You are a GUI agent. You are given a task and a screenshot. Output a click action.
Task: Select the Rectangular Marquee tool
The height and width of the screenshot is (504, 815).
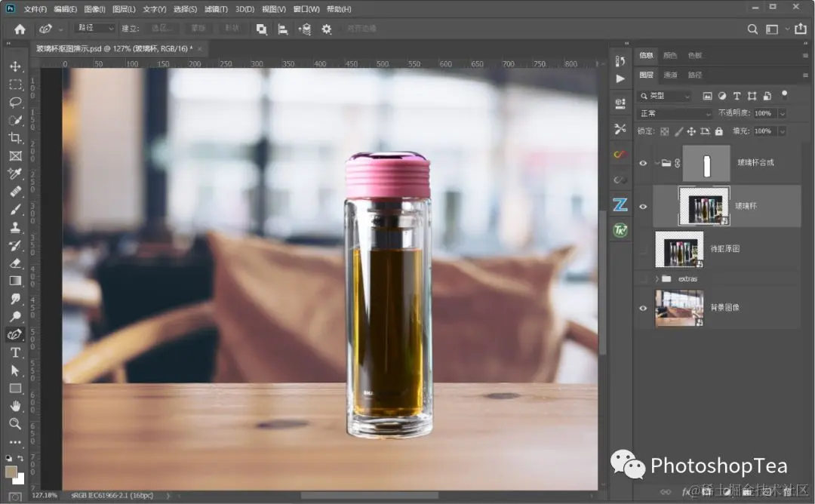pyautogui.click(x=16, y=85)
